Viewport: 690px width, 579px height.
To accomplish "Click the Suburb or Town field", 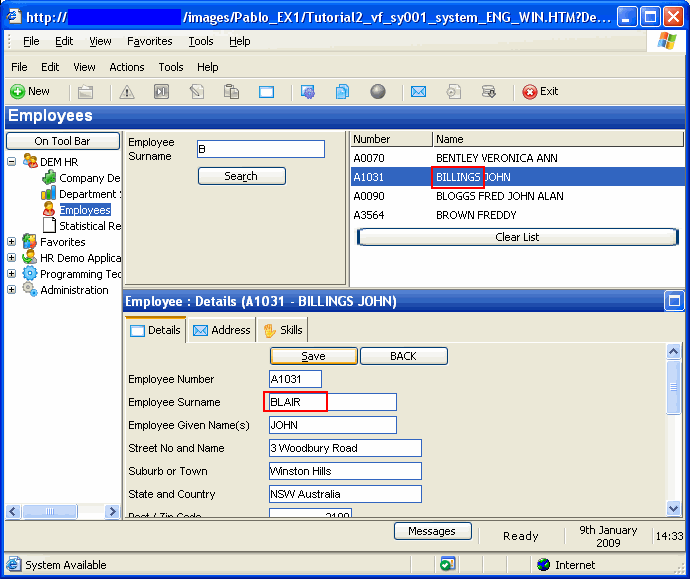I will (345, 471).
